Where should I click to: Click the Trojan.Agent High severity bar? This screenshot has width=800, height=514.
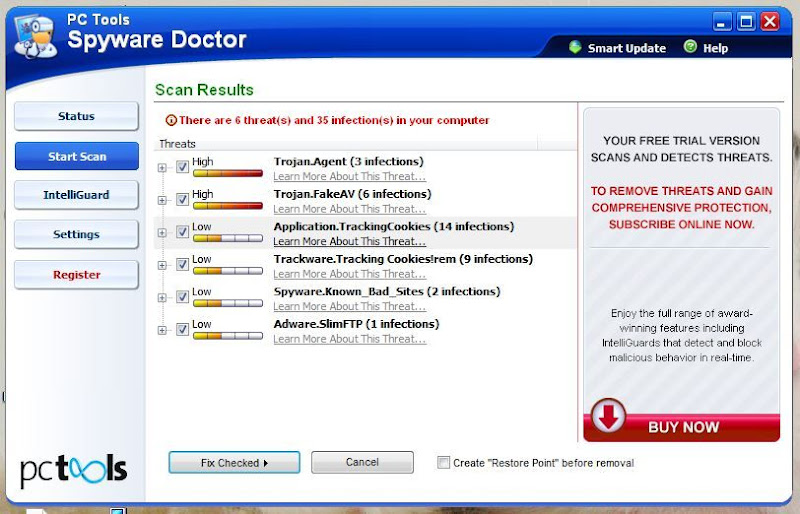pos(228,174)
